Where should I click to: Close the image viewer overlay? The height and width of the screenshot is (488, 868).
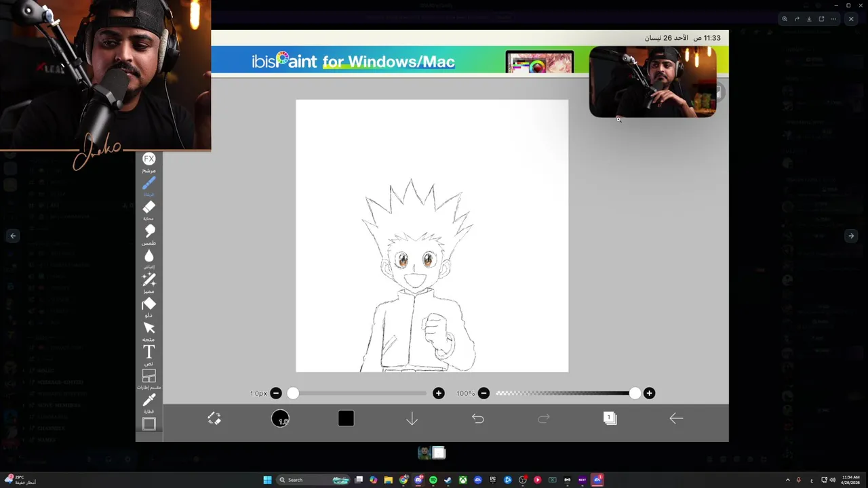tap(851, 19)
